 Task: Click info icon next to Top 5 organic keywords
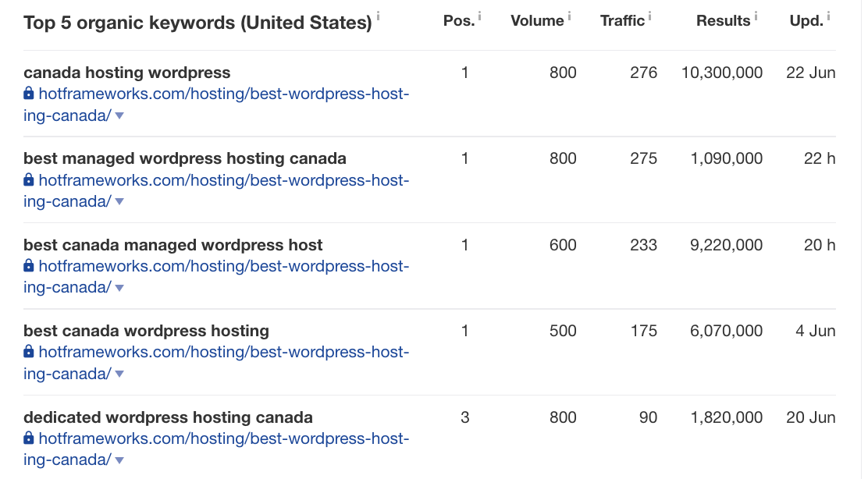point(378,16)
